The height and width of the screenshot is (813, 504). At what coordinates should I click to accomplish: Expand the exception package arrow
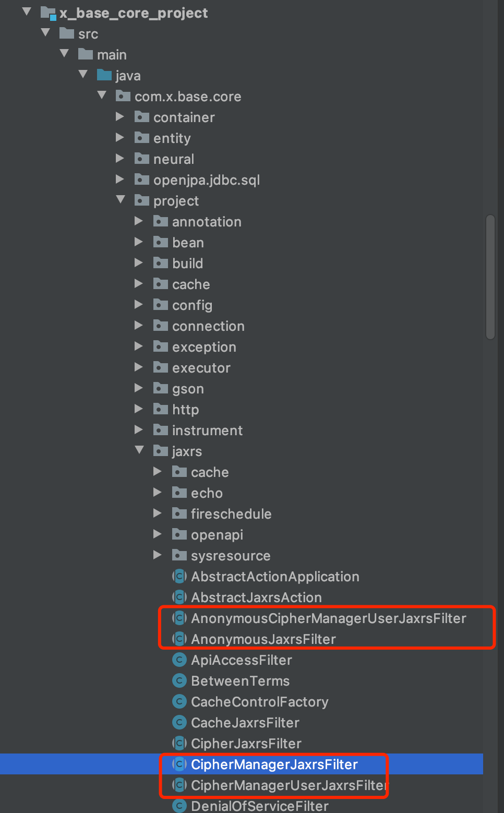(139, 346)
